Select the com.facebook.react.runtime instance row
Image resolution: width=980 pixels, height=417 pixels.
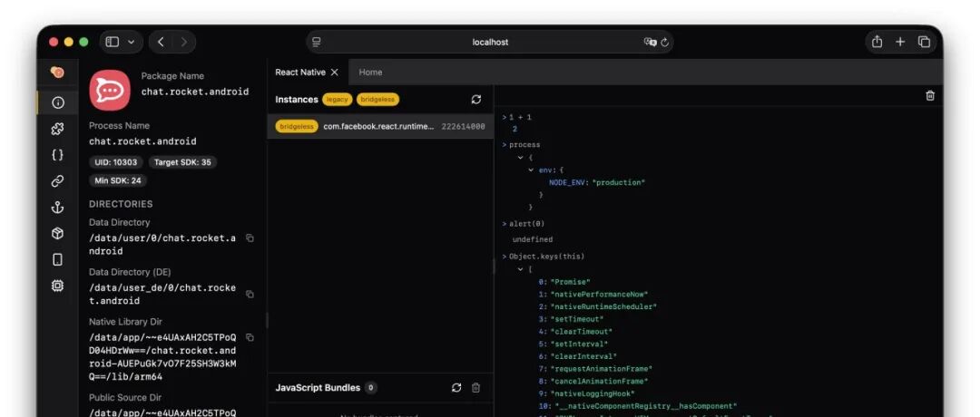coord(380,126)
